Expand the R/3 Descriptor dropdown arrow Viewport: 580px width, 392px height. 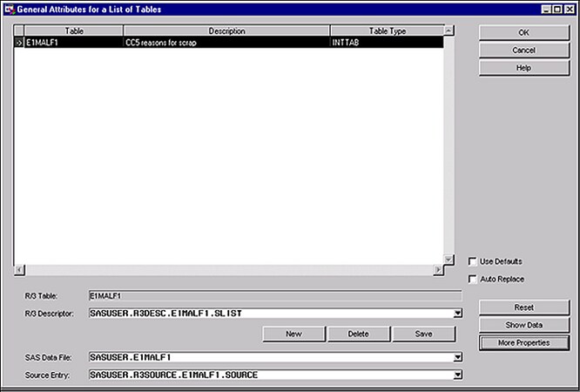coord(457,314)
